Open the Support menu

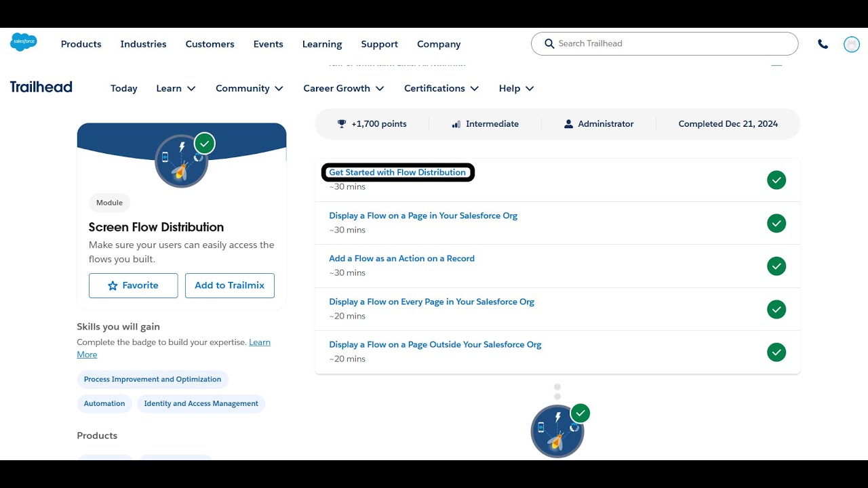tap(379, 44)
